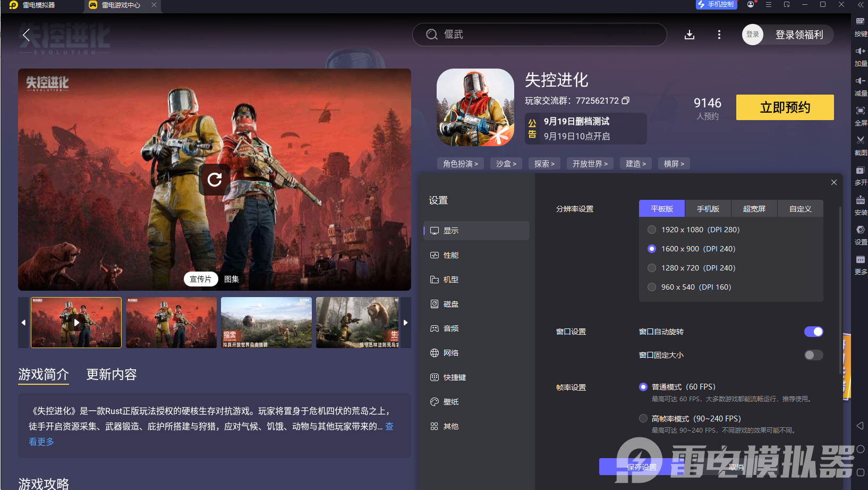This screenshot has height=490, width=868.
Task: Open the 更多 more tools icon
Action: click(x=861, y=264)
